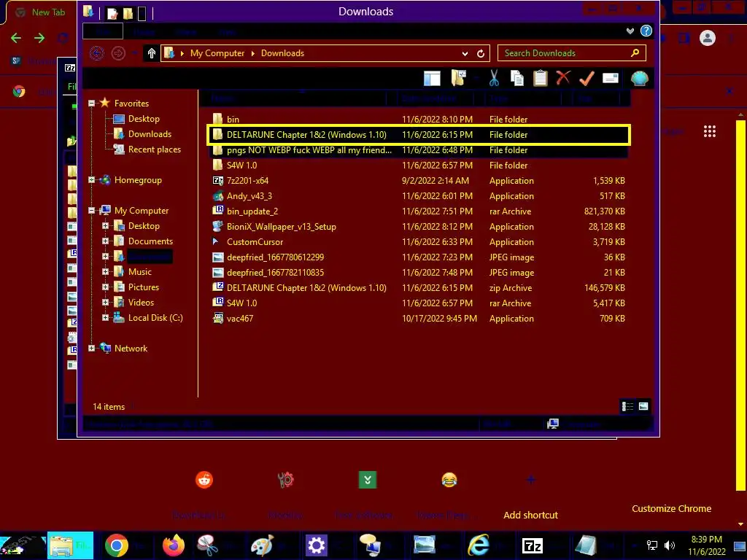Click the Up arrow button in address bar

click(152, 52)
